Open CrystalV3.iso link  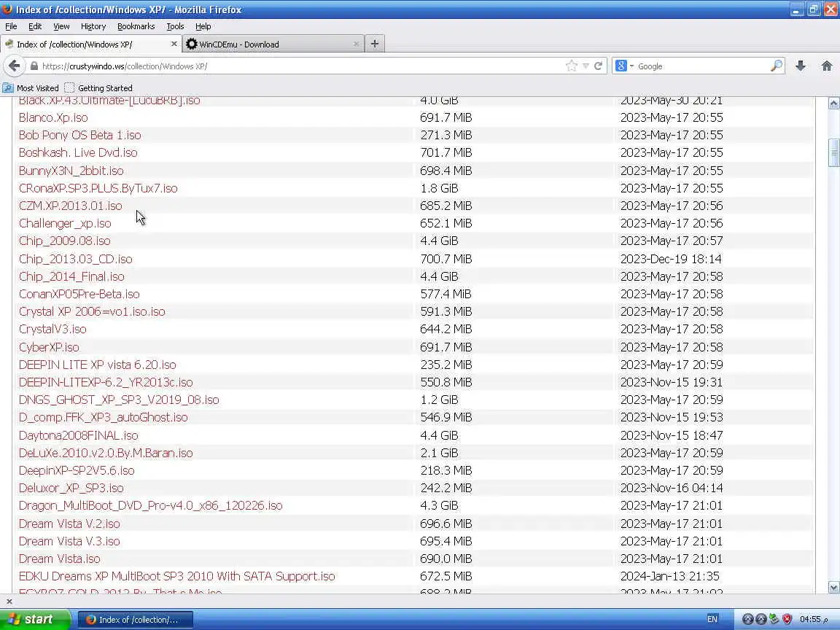(52, 330)
